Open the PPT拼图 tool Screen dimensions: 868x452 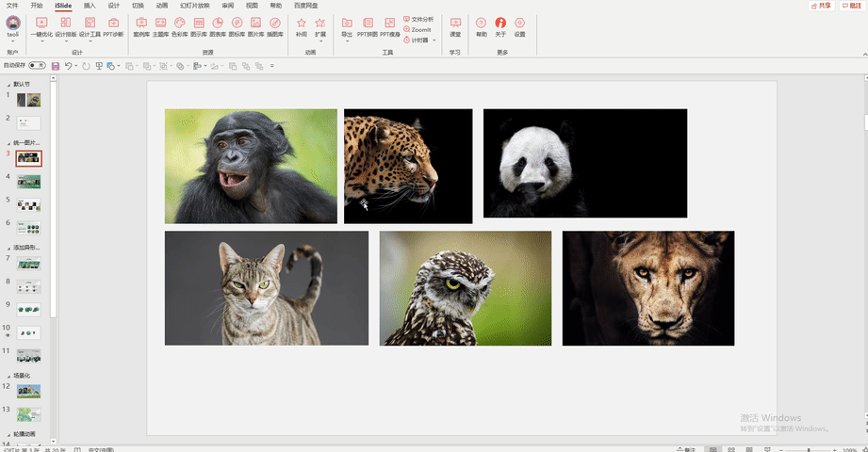(x=368, y=26)
